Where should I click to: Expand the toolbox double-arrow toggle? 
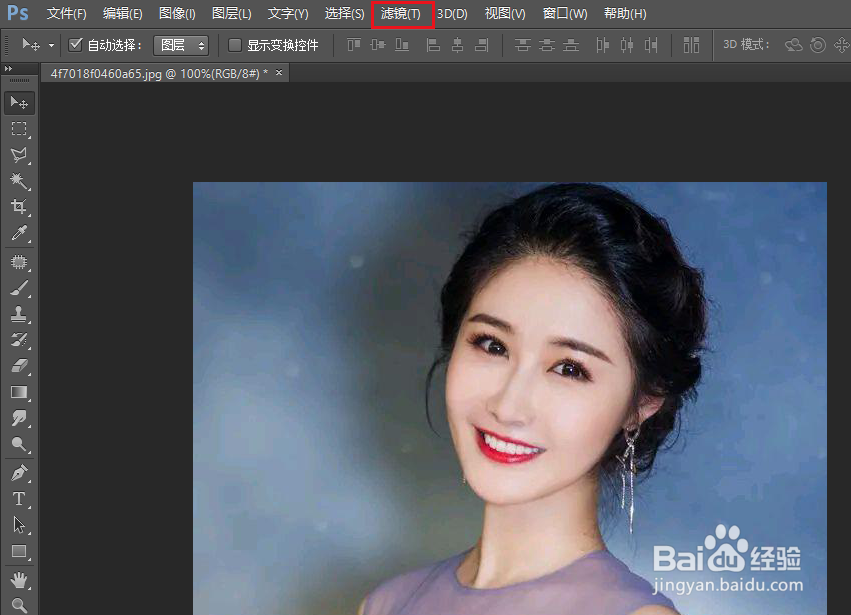click(8, 68)
